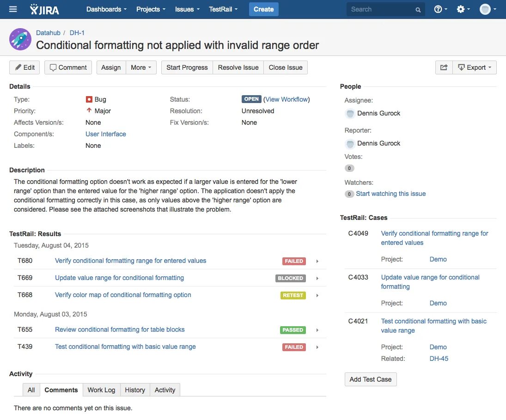This screenshot has height=420, width=506.
Task: Click the Datahub project avatar
Action: (x=20, y=39)
